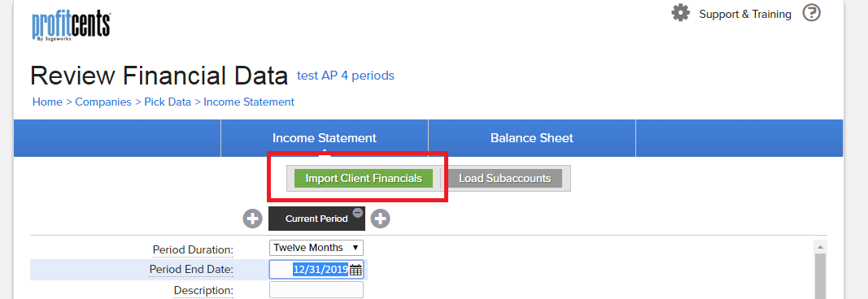Open the Companies breadcrumb link

click(x=103, y=102)
